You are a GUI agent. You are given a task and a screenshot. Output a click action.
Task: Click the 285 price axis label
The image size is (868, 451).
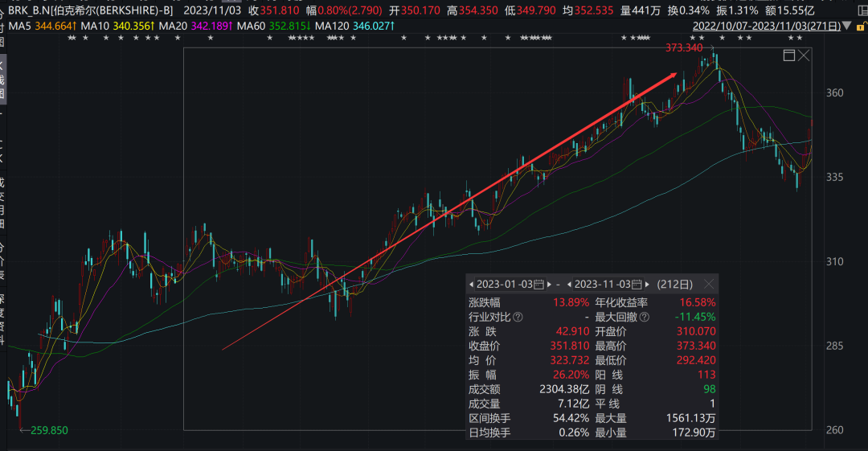point(835,346)
